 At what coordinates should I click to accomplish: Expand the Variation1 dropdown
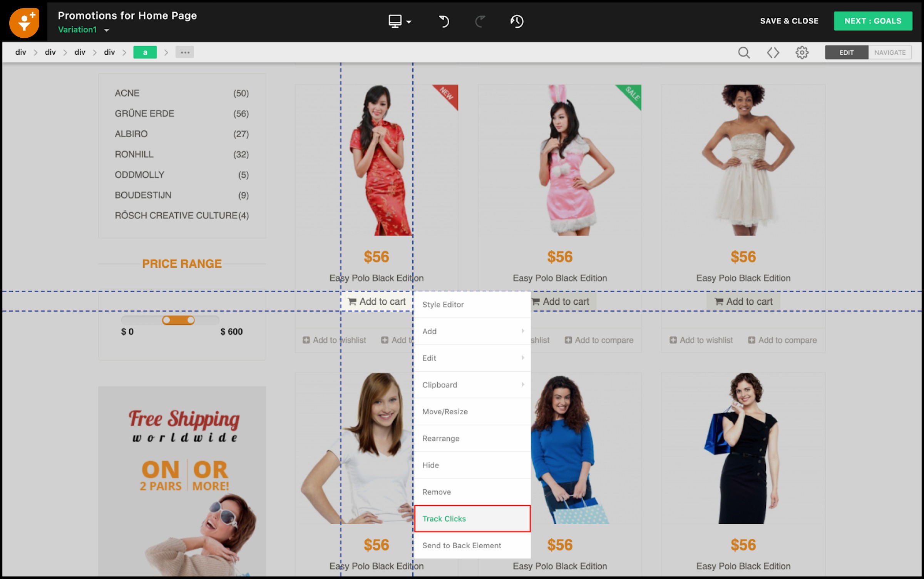pos(107,30)
